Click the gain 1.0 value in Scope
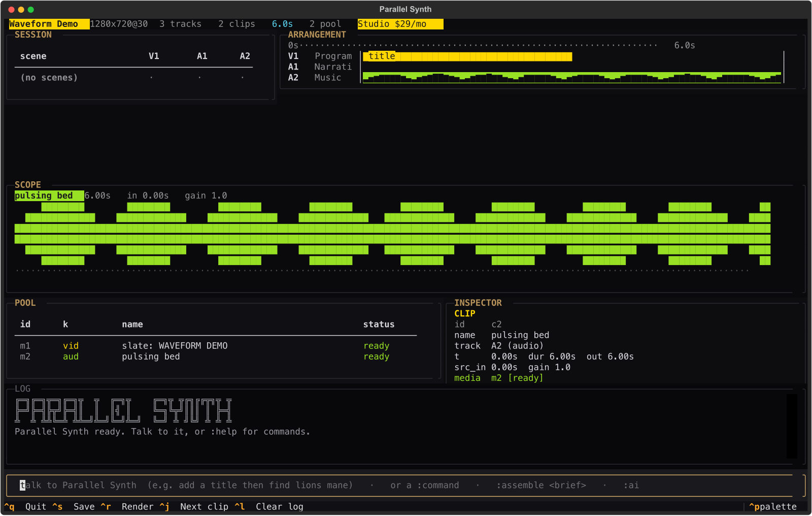 (206, 196)
